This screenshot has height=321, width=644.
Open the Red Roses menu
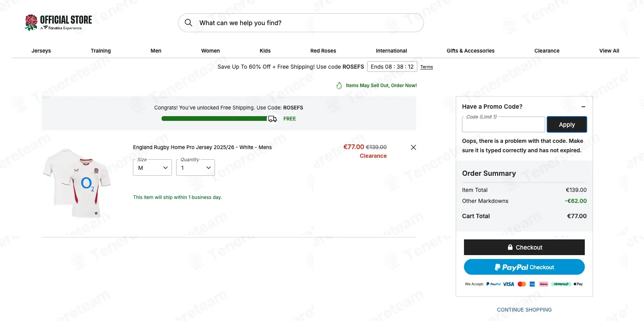point(323,51)
